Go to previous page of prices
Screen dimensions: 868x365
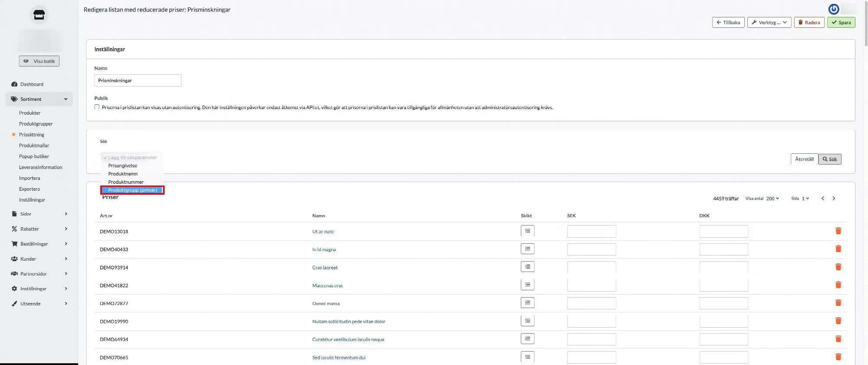pos(822,199)
